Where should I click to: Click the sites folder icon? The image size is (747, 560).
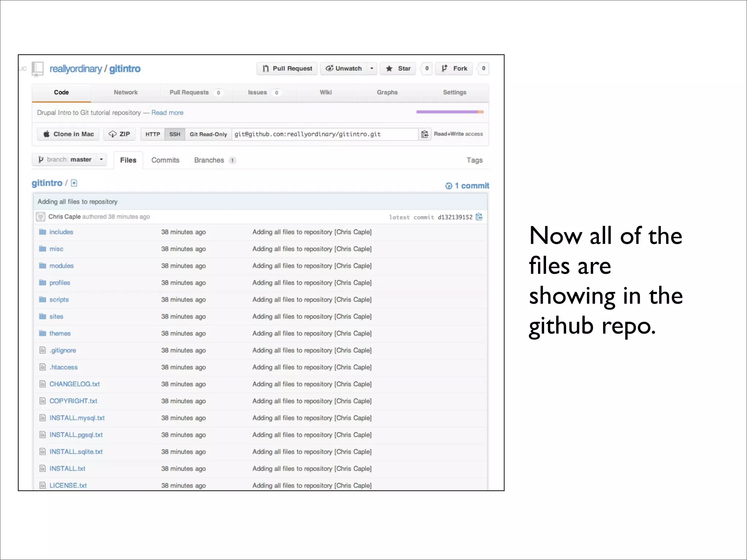[x=43, y=316]
